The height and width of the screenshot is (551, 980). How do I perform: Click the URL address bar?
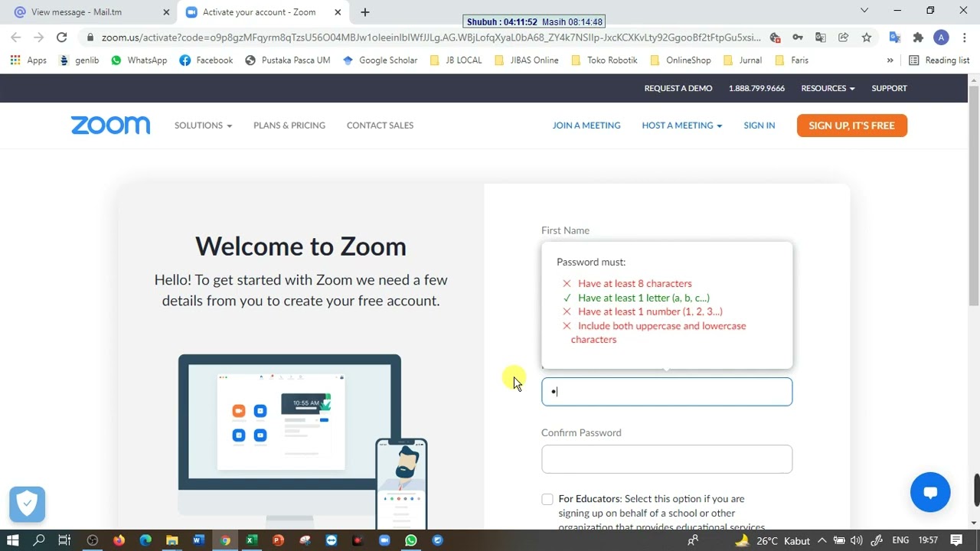[x=431, y=37]
